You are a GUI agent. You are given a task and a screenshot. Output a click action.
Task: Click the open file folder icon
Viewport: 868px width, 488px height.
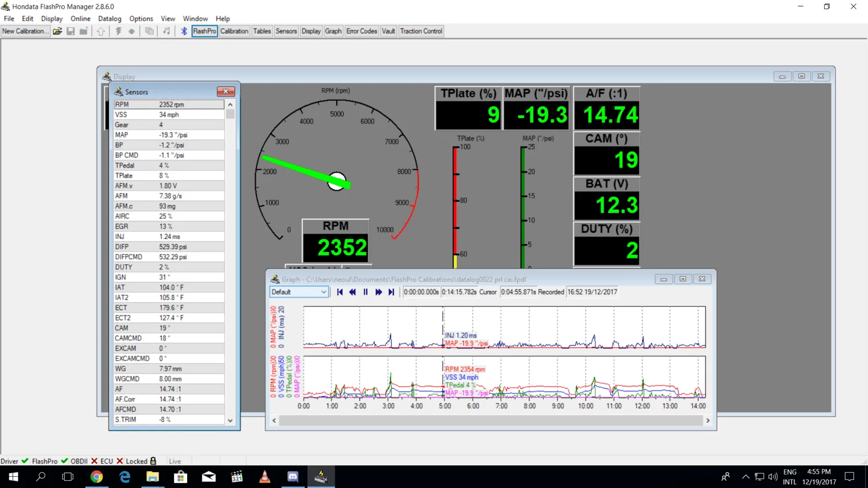(x=57, y=31)
